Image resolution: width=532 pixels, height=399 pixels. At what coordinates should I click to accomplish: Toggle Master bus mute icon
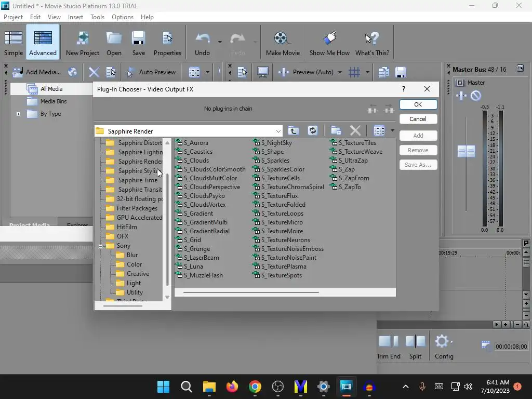(476, 96)
